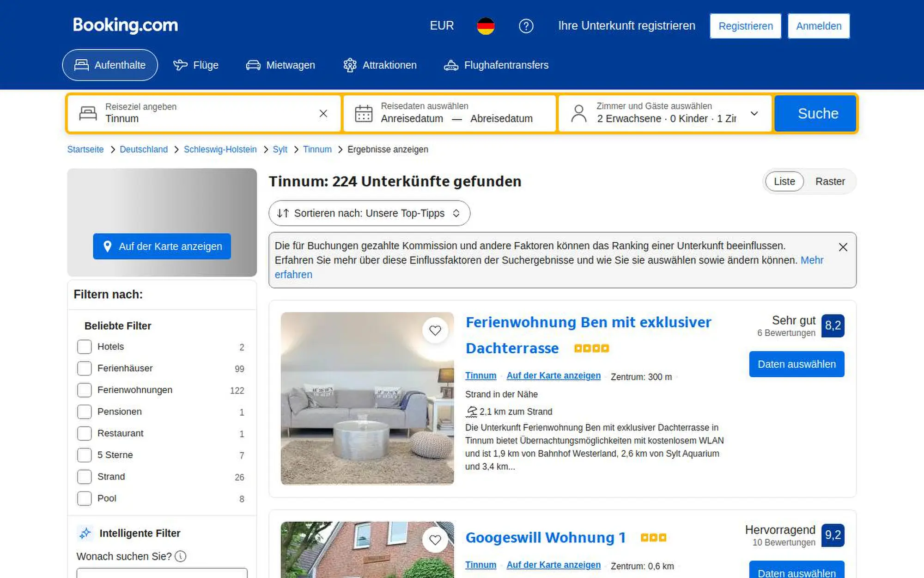Switch to the Flughafentransfers tab
The width and height of the screenshot is (924, 578).
(496, 65)
